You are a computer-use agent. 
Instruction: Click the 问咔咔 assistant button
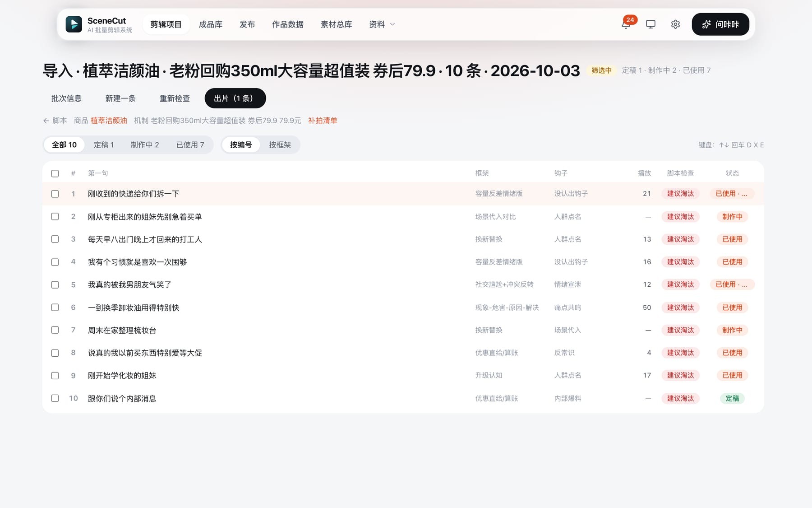(720, 24)
